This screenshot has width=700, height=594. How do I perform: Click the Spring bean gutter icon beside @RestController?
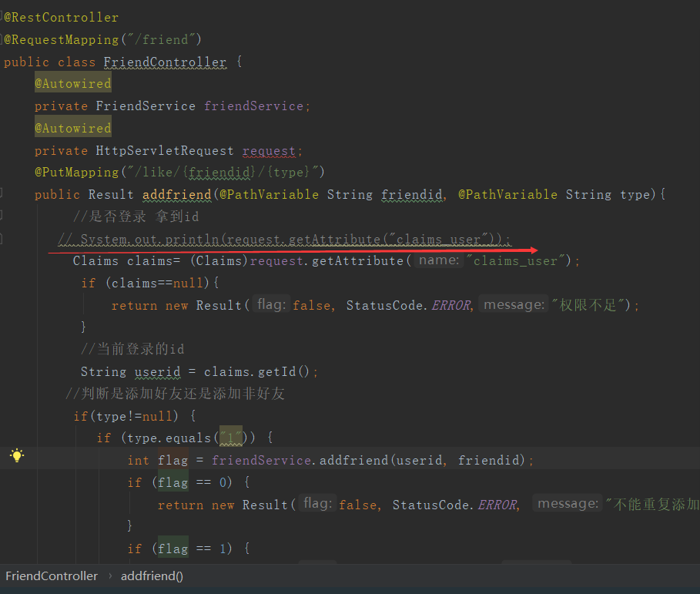pos(3,17)
